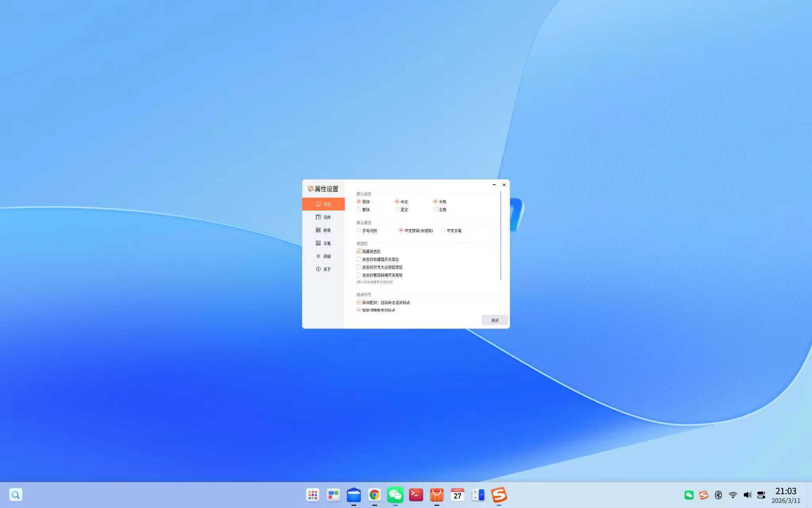This screenshot has height=508, width=812.
Task: Go to the 高级 settings section
Action: (323, 256)
